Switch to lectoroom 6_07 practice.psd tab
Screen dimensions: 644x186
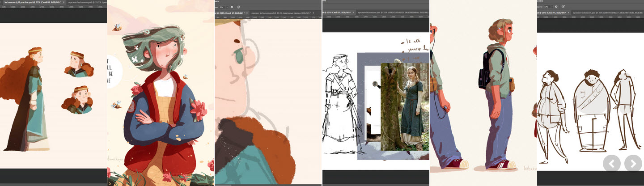[x=32, y=2]
